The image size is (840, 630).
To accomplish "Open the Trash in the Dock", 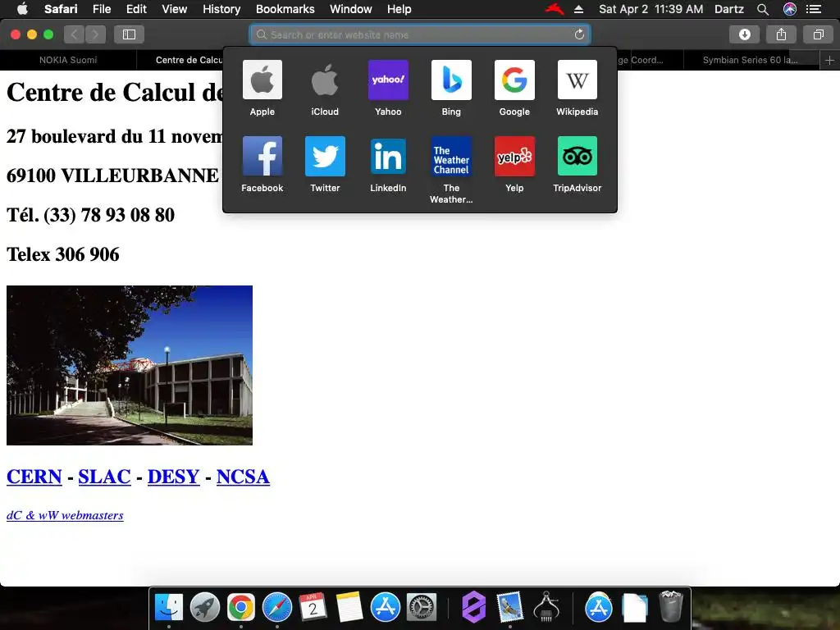I will [x=671, y=606].
